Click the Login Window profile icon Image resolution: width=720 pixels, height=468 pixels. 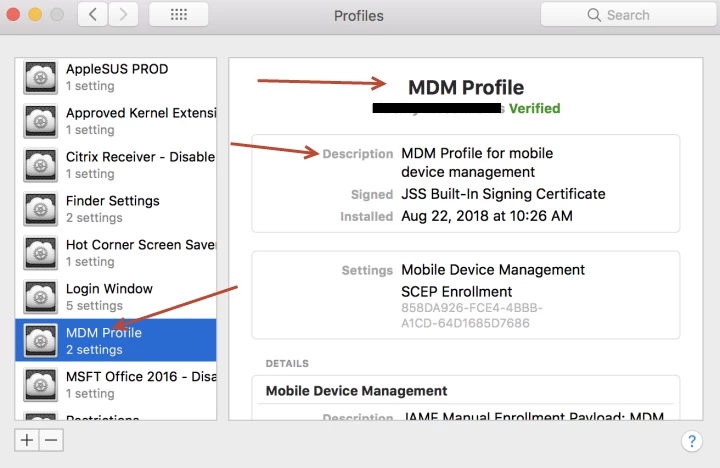tap(40, 297)
